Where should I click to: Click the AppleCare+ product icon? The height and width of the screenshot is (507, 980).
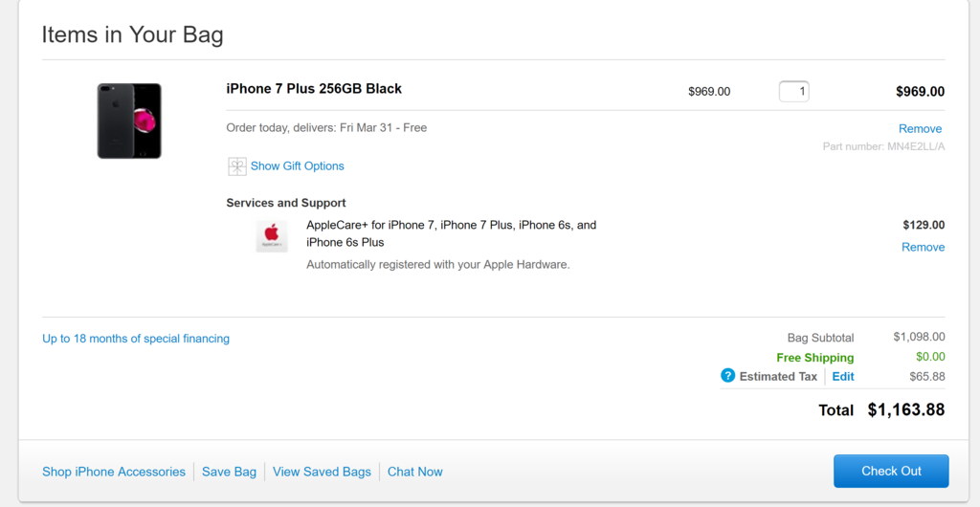click(x=272, y=236)
